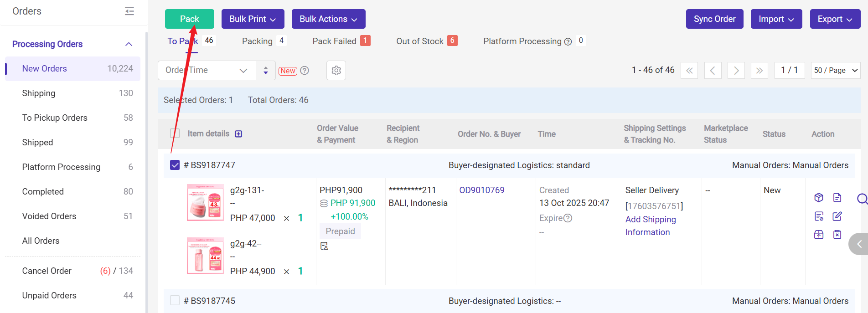Click the magnifier search icon at right edge
The height and width of the screenshot is (313, 868).
[862, 199]
